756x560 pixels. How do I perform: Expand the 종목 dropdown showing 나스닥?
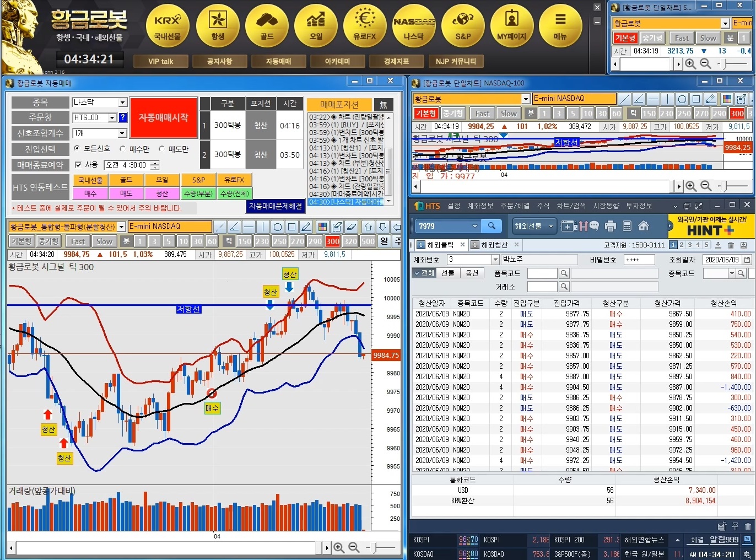(123, 103)
